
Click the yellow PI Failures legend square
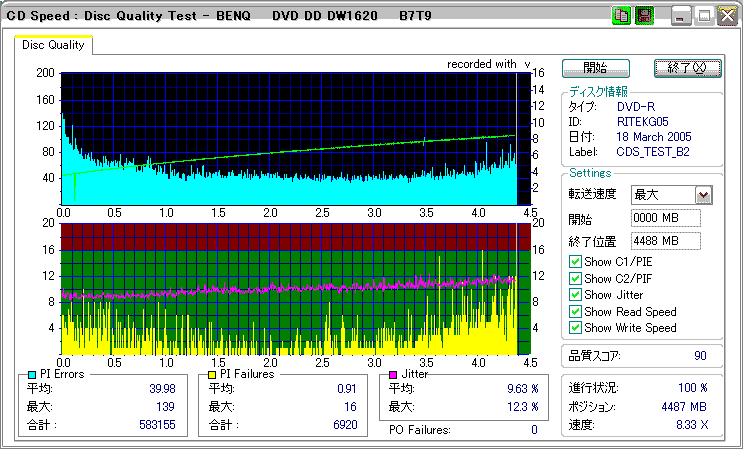pyautogui.click(x=212, y=374)
